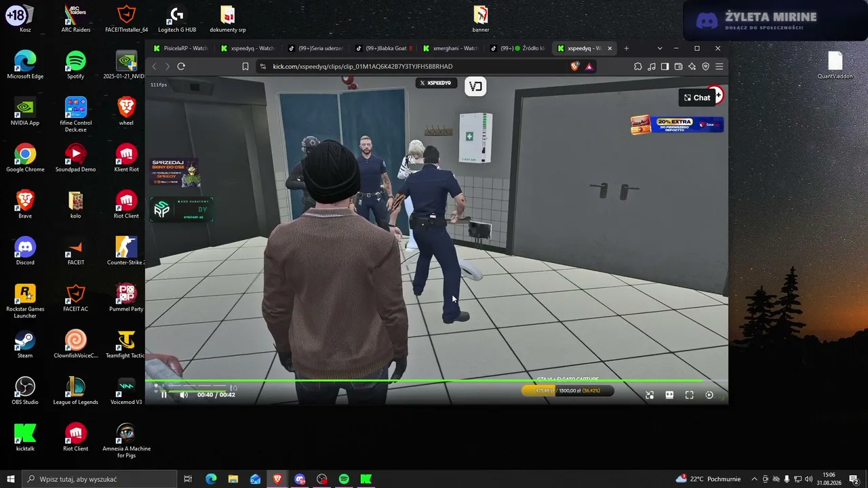Open the Brave Wallet icon
Image resolution: width=868 pixels, height=488 pixels.
(x=678, y=66)
